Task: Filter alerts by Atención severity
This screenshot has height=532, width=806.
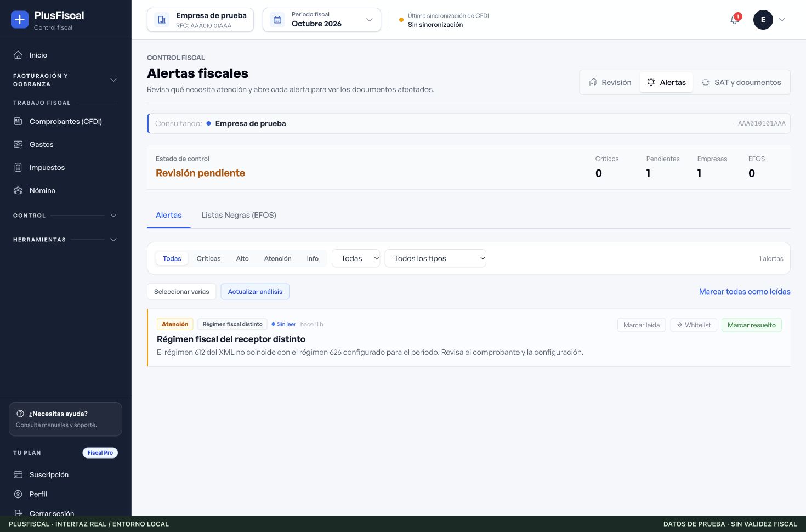Action: point(277,258)
